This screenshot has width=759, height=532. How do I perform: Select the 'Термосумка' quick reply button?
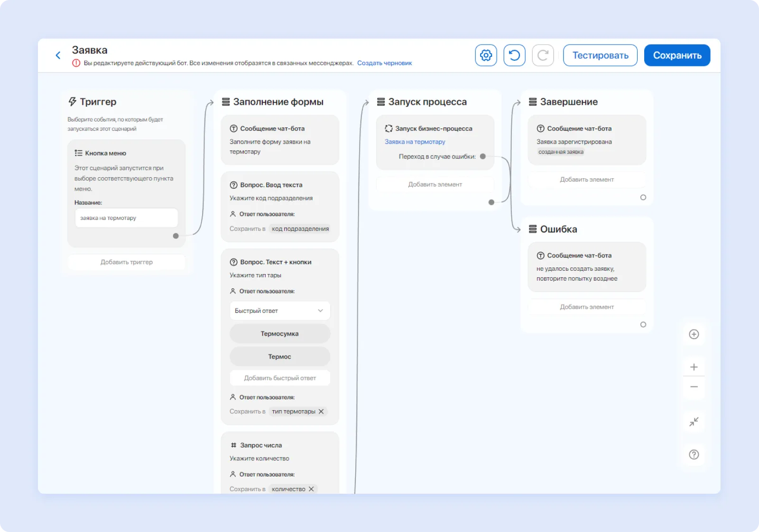click(279, 334)
